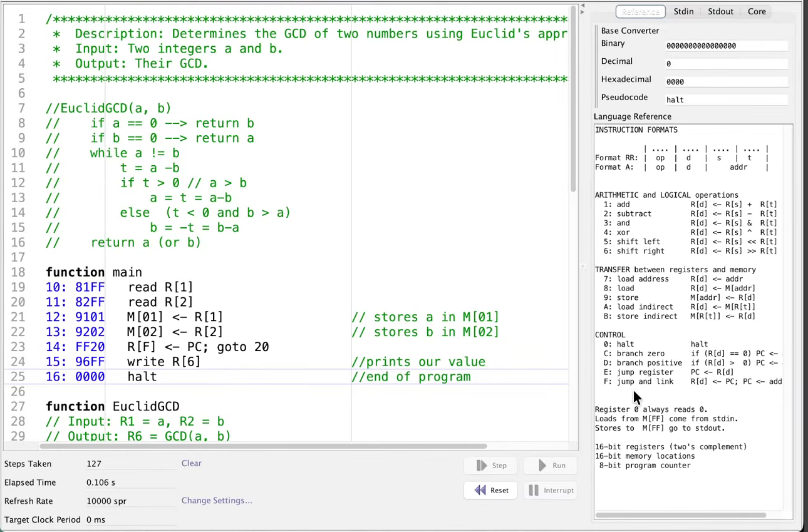Click the 'function EuclidGCD' declaration
Screen dimensions: 808x532
tap(113, 407)
